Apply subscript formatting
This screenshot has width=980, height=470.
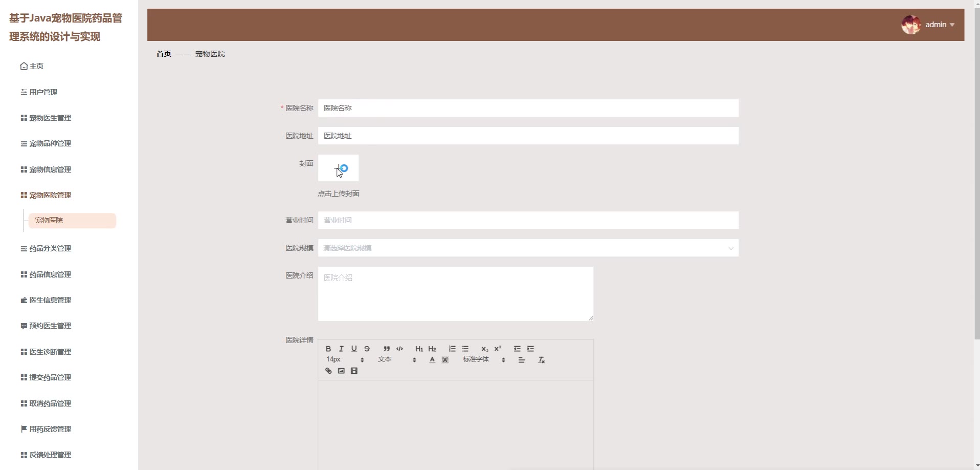(x=485, y=349)
